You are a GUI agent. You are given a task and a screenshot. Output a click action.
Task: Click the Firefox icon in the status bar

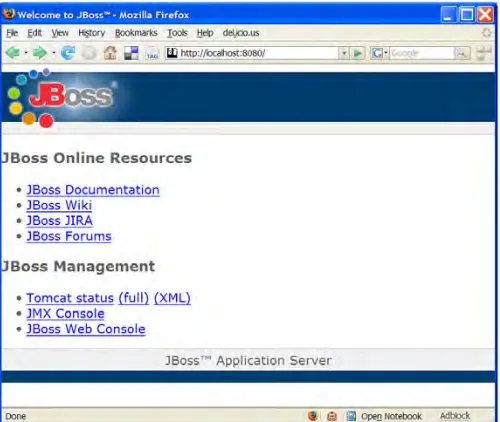tap(313, 415)
